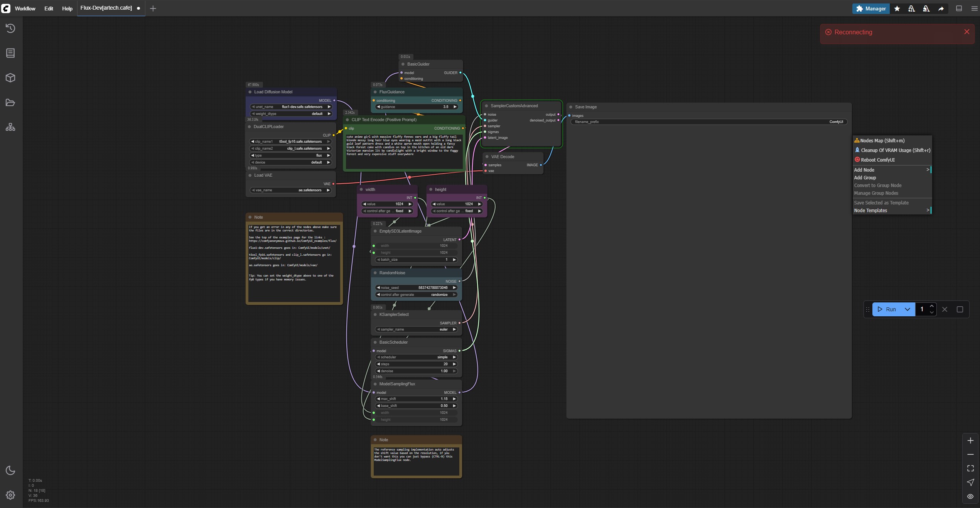Open the model library cube icon
The height and width of the screenshot is (508, 980).
tap(10, 78)
